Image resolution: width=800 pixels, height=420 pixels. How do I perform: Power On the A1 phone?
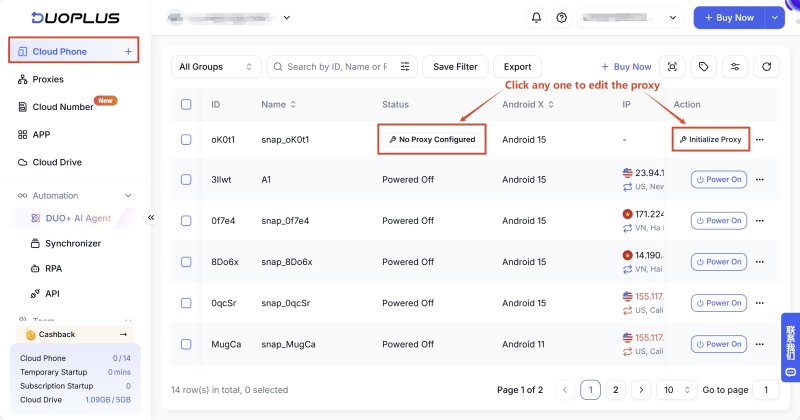coord(719,180)
